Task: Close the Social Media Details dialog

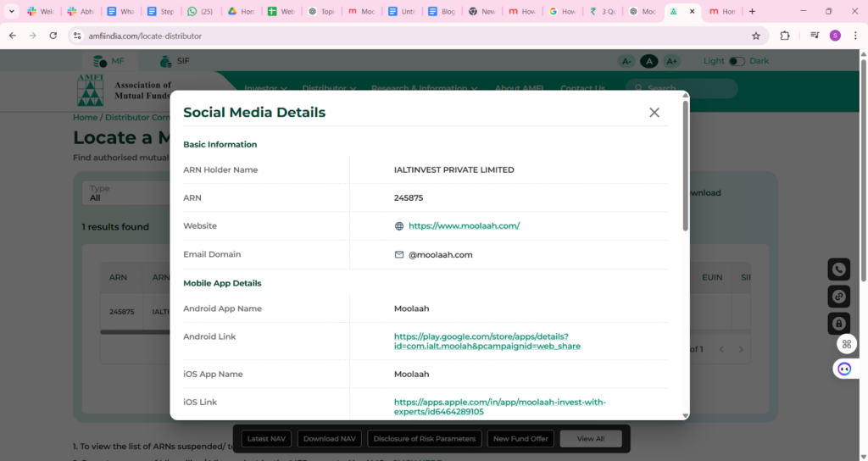Action: pos(654,113)
